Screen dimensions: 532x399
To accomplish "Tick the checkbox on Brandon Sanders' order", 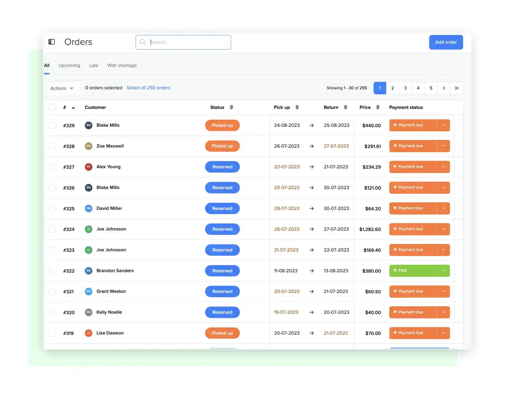I will (52, 271).
